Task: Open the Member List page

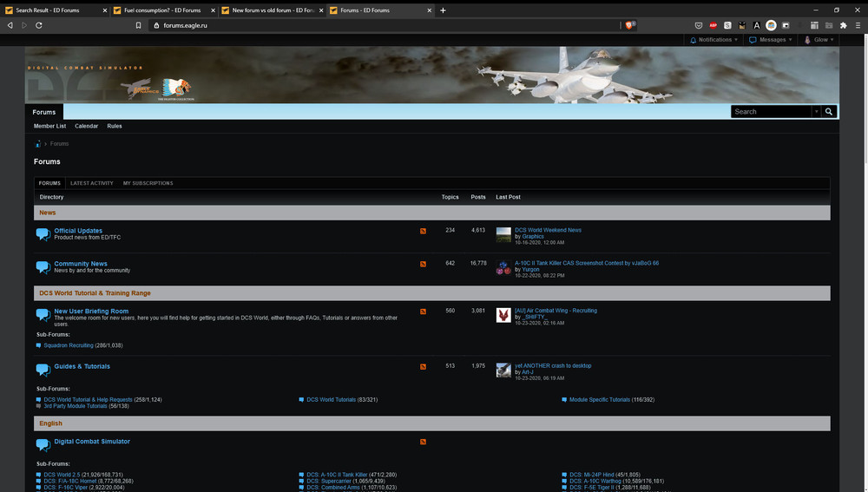Action: tap(49, 126)
